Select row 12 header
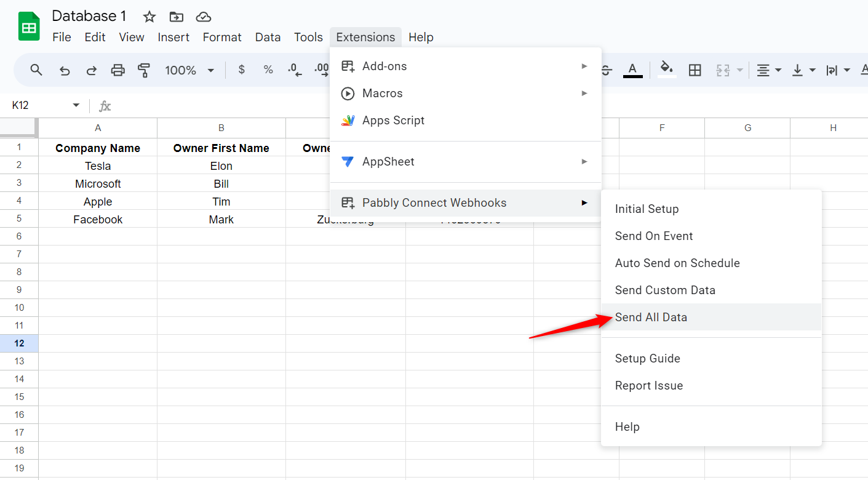The image size is (868, 480). (19, 343)
